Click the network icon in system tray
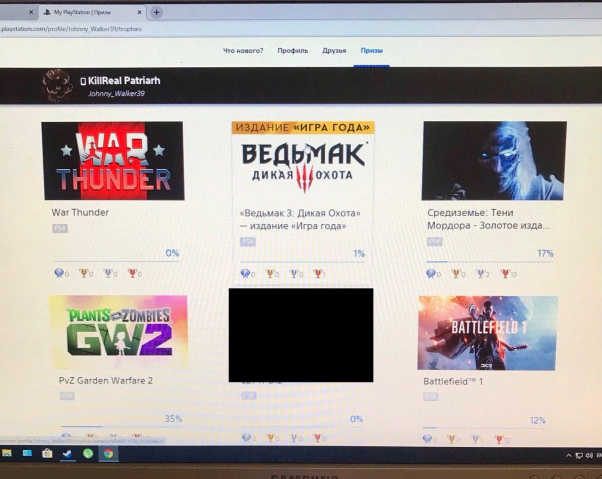This screenshot has height=479, width=602. tap(580, 456)
